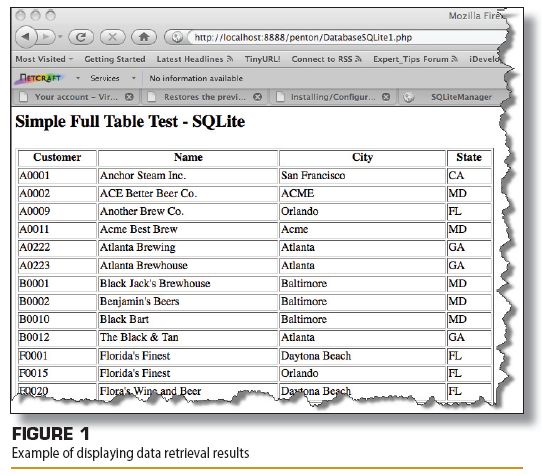542x475 pixels.
Task: Select customer cell A0009
Action: (x=57, y=212)
